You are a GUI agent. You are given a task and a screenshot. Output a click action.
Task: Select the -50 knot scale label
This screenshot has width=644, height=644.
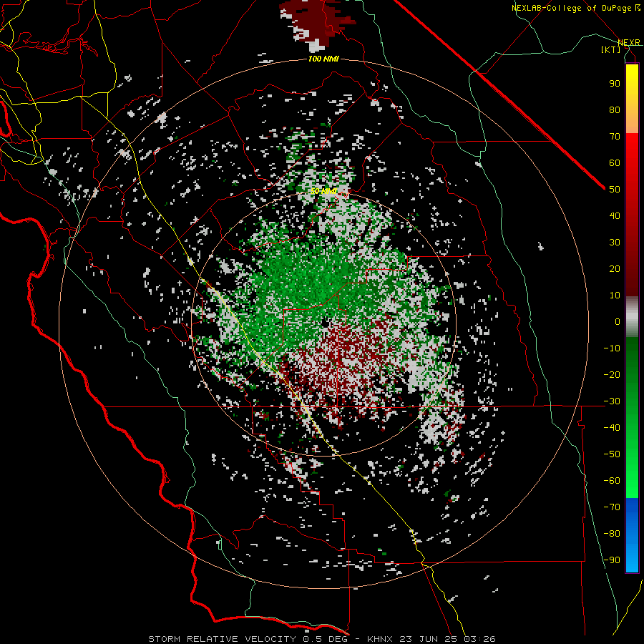(612, 454)
